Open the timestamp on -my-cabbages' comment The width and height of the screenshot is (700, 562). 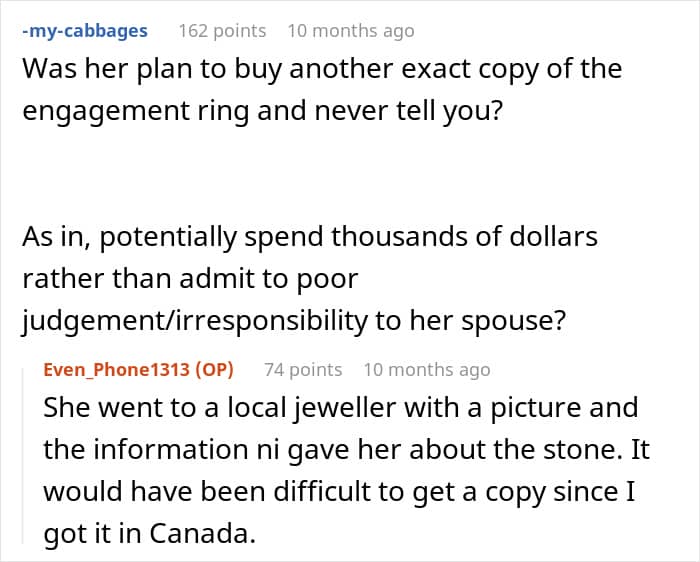(351, 31)
